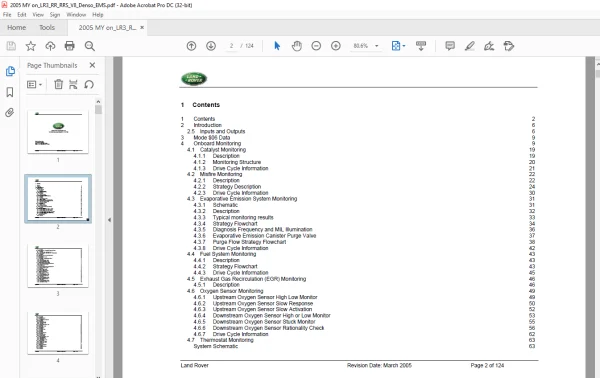
Task: Select page 3 thumbnail
Action: pos(58,265)
